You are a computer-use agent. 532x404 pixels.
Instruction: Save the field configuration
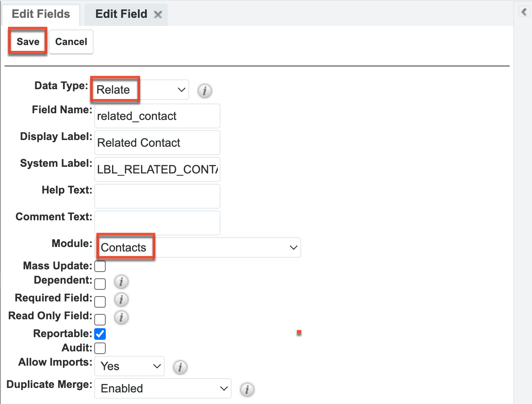(27, 41)
